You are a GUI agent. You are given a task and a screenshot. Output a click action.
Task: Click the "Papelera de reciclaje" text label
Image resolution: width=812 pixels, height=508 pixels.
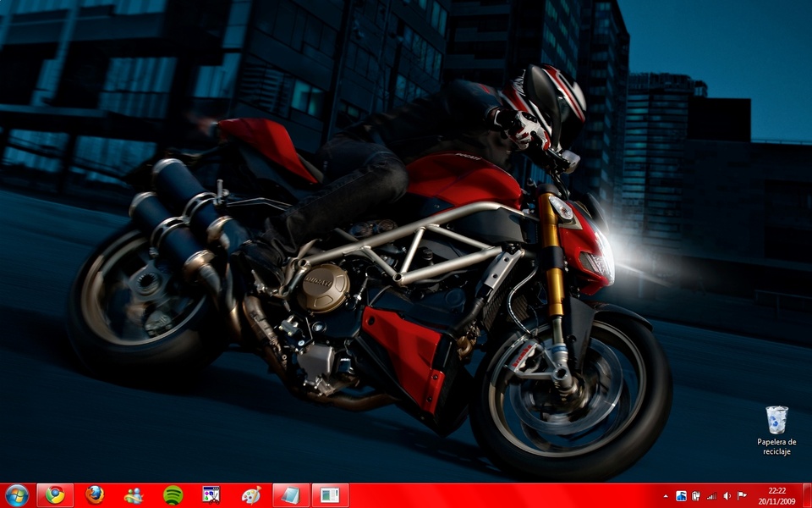(x=776, y=447)
